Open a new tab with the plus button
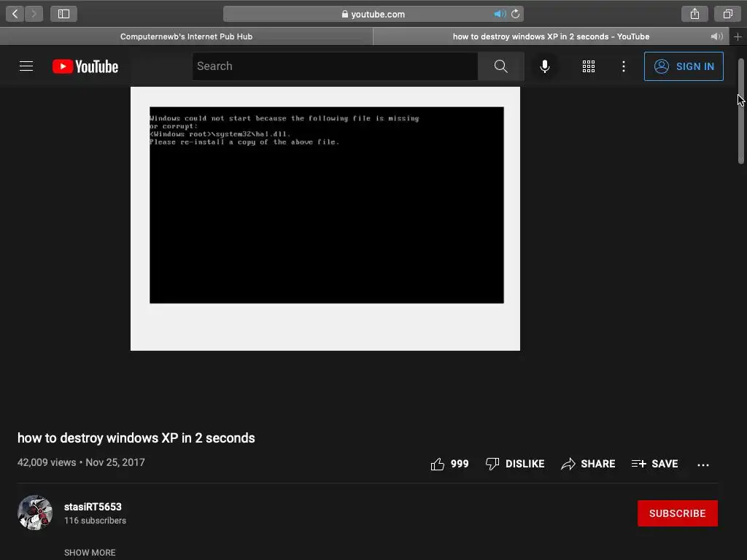Viewport: 747px width, 560px height. pyautogui.click(x=738, y=36)
